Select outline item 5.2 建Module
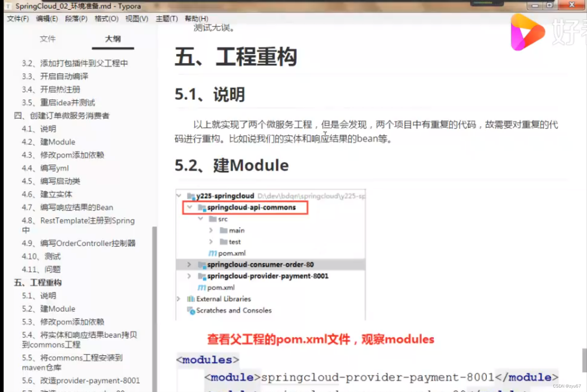This screenshot has height=392, width=587. click(x=48, y=309)
